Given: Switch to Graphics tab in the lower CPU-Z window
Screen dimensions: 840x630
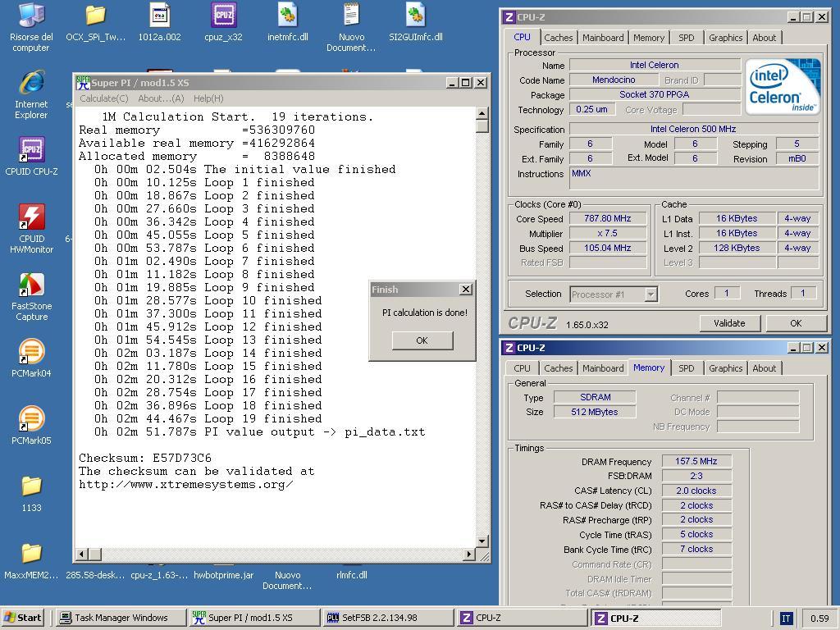Looking at the screenshot, I should pyautogui.click(x=725, y=368).
